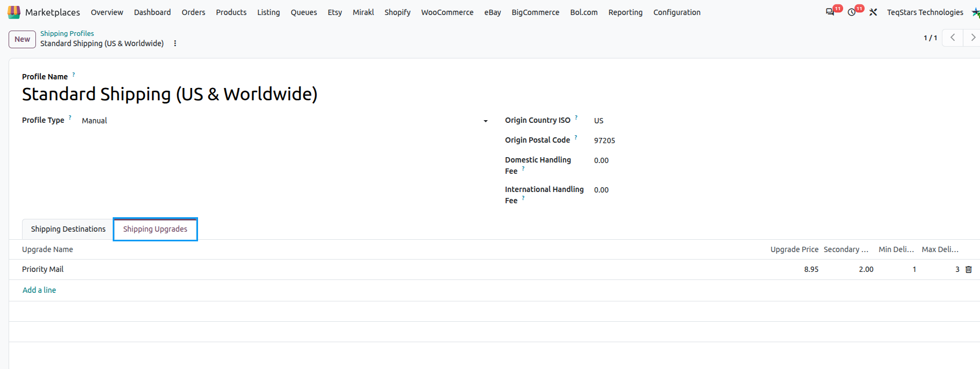The width and height of the screenshot is (980, 369).
Task: Open the Bol.com menu
Action: (584, 12)
